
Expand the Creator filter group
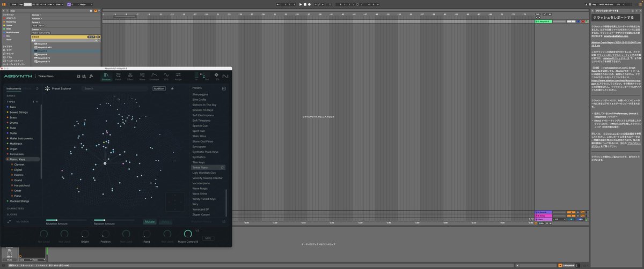click(36, 29)
